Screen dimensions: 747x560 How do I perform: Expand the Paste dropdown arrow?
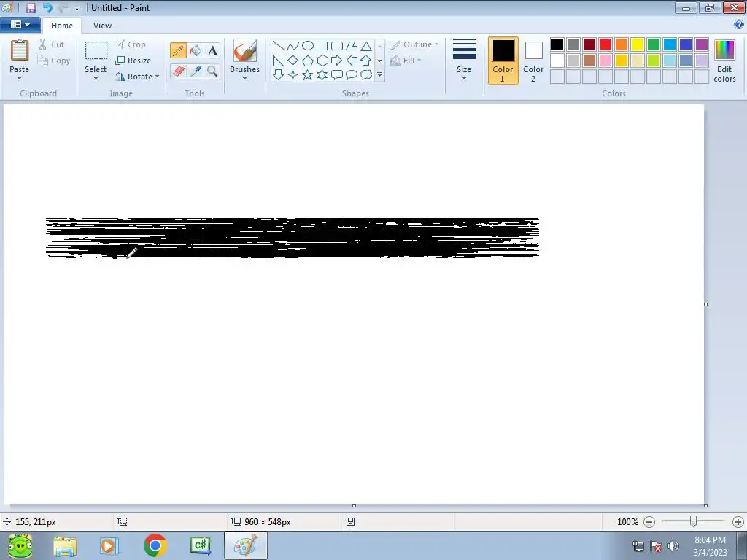coord(20,79)
